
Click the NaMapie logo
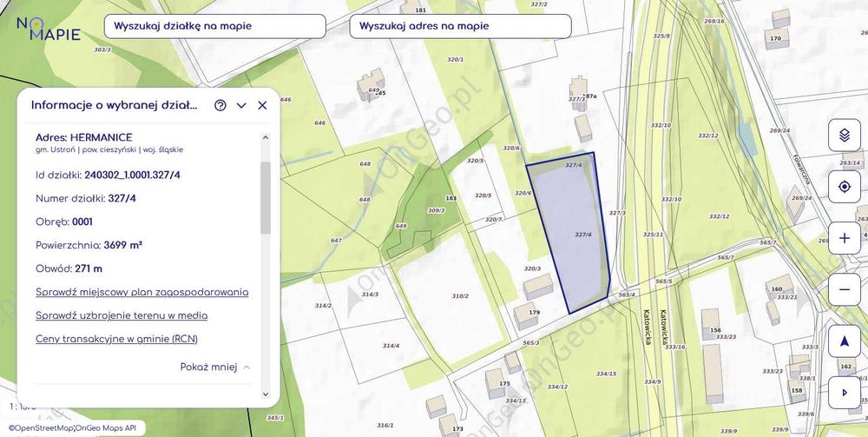pos(49,29)
